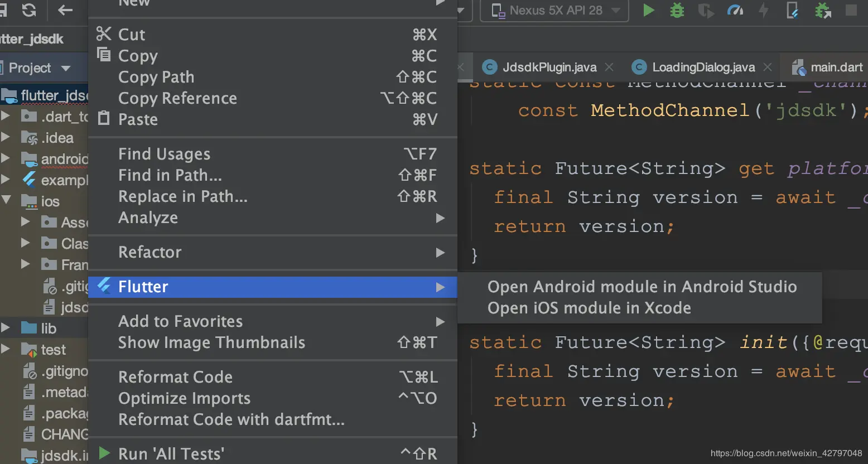
Task: Open the Nexus 5X API 28 device dropdown
Action: coord(555,11)
